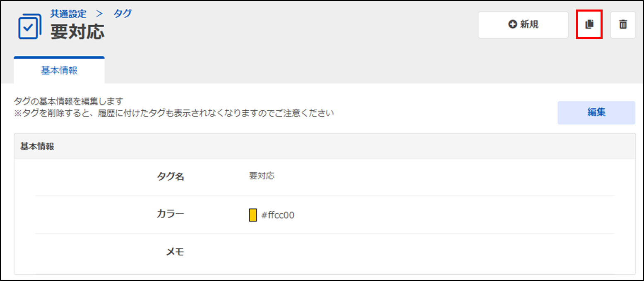Click the yellow color swatch
The width and height of the screenshot is (644, 281).
pos(253,215)
